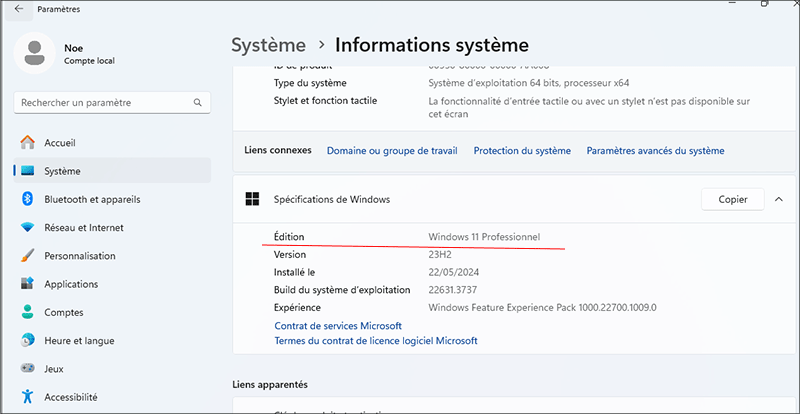
Task: Click the Version label
Action: click(x=290, y=254)
